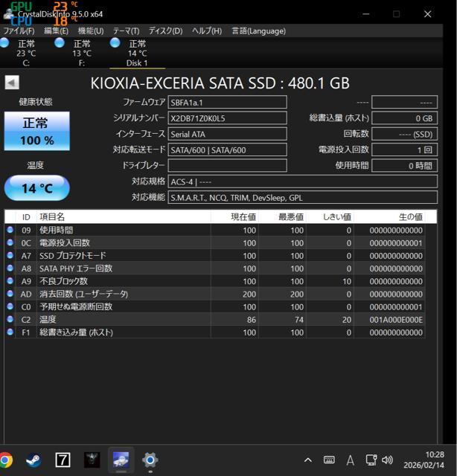The width and height of the screenshot is (457, 476).
Task: Open the 機能(U) menu
Action: coord(91,31)
